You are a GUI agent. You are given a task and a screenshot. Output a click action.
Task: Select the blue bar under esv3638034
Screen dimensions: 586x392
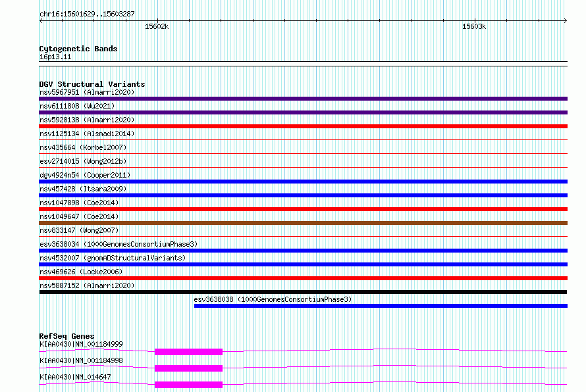pyautogui.click(x=303, y=251)
